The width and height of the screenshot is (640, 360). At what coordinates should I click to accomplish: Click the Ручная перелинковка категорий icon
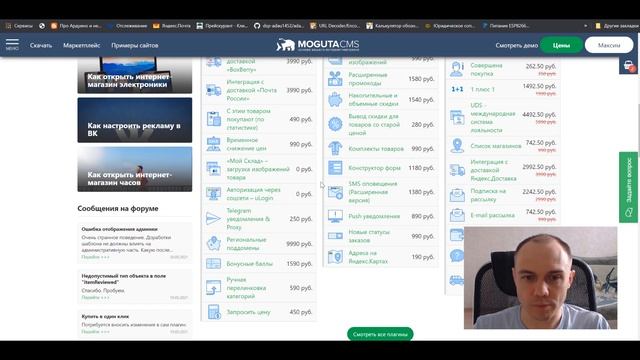pos(213,288)
